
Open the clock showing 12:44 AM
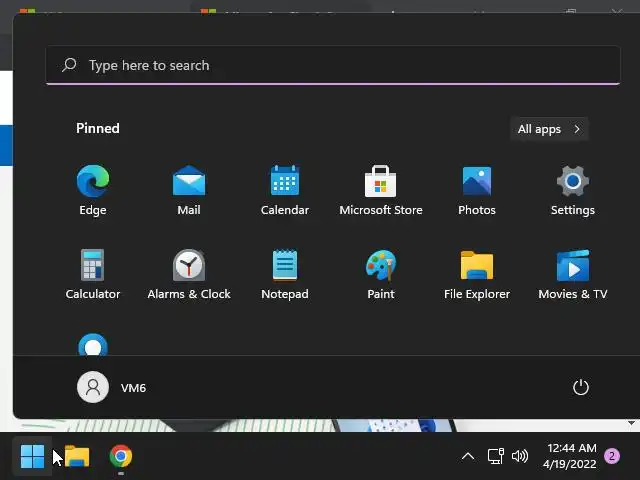pos(571,456)
